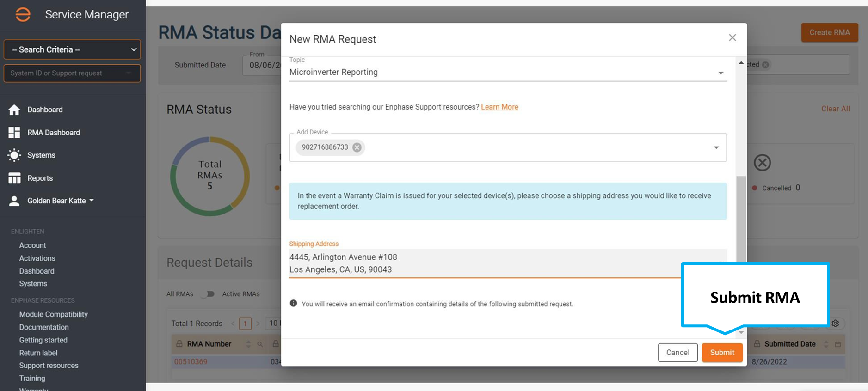Search within the RMA Number column
The height and width of the screenshot is (391, 868).
(260, 344)
